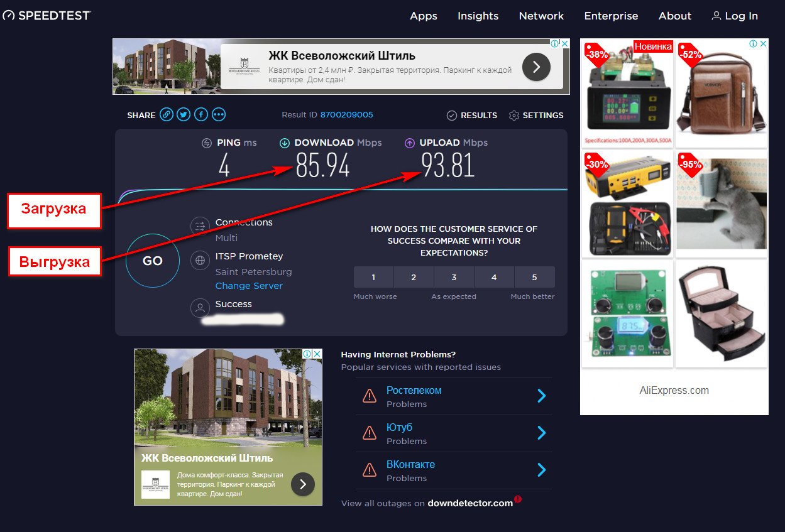785x532 pixels.
Task: Share the result on Twitter
Action: click(184, 114)
